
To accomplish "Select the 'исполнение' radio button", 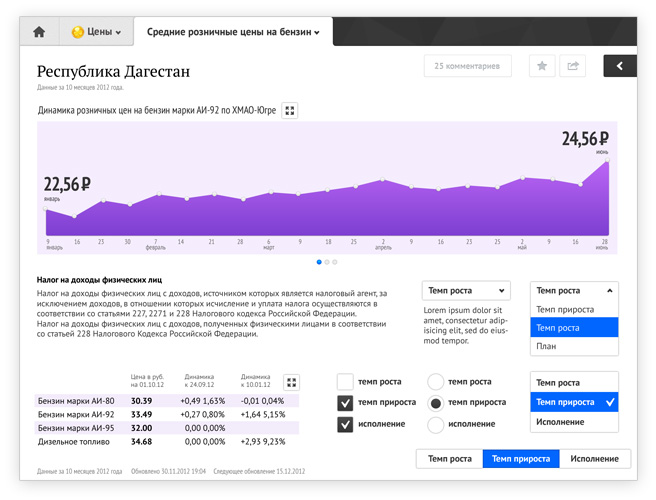I will coord(435,424).
